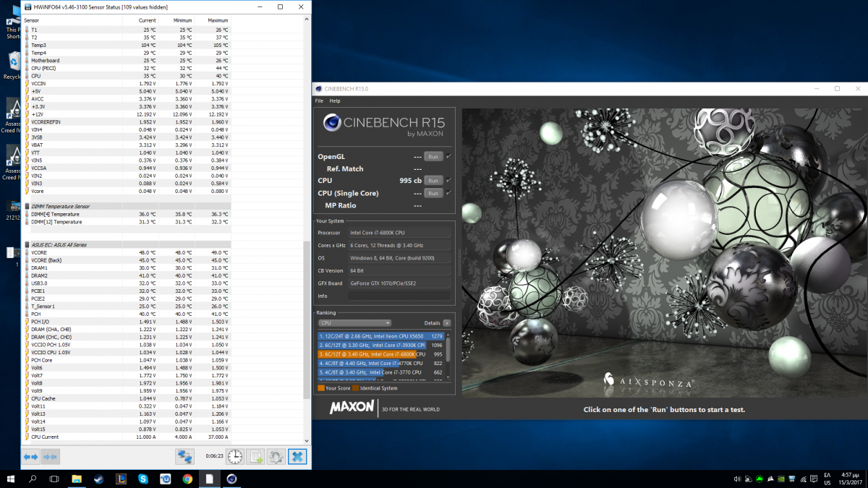Open the Ranking CPU dropdown
Screen dimensions: 868x488
(x=354, y=323)
